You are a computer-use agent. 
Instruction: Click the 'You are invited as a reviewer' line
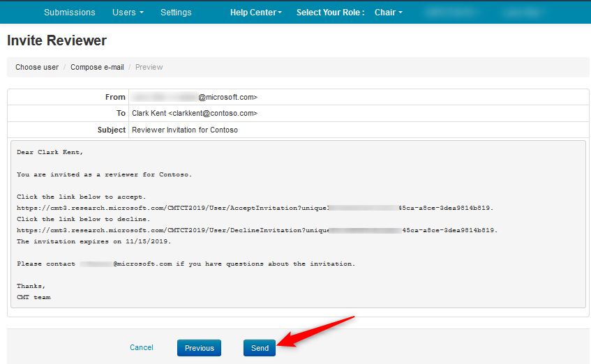105,174
